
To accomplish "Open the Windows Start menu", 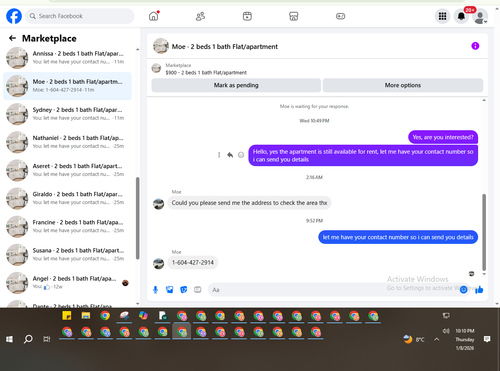I will coord(9,339).
